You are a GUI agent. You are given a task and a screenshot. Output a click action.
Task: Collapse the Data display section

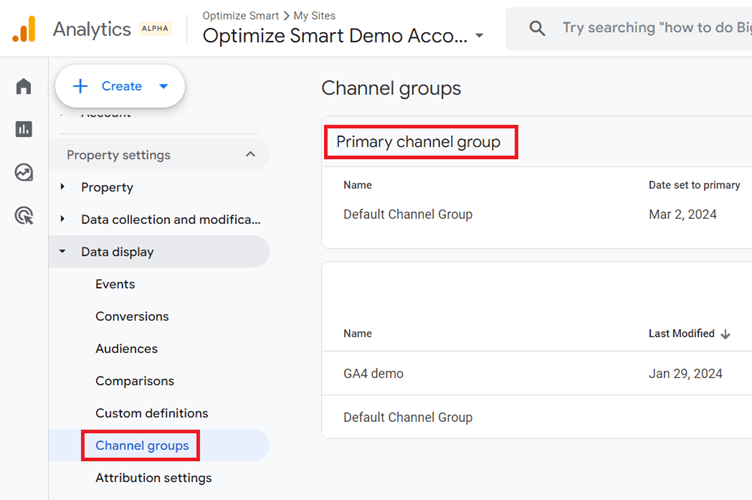(62, 251)
